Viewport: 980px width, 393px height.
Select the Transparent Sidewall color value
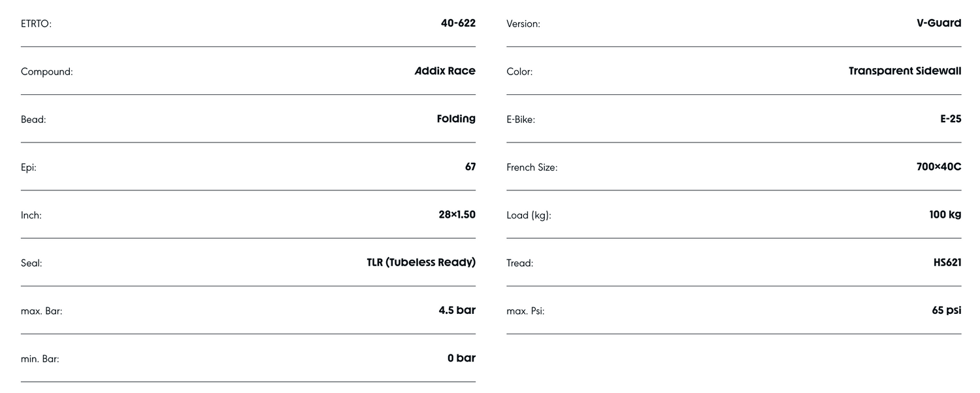coord(905,71)
